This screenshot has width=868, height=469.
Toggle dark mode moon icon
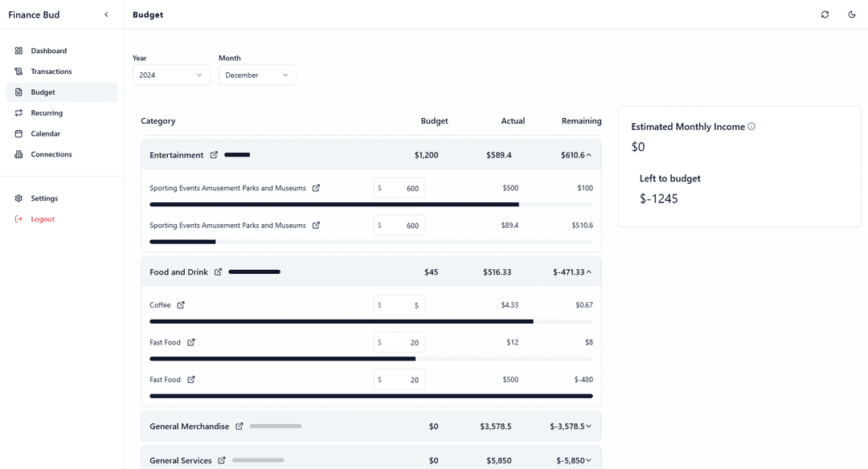click(852, 15)
